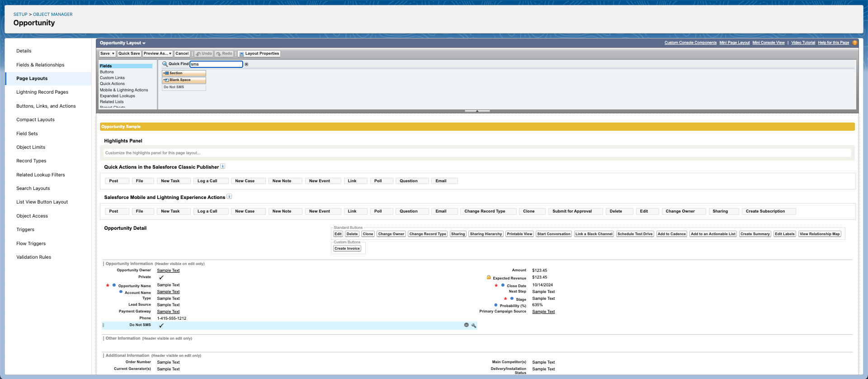The image size is (868, 379).
Task: Open Do Not SMS field properties wrench
Action: point(474,325)
